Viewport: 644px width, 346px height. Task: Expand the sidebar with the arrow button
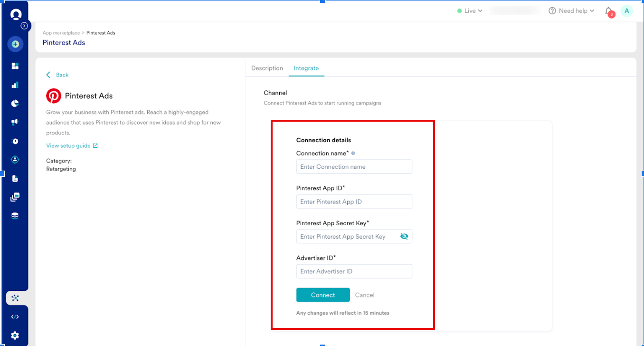coord(24,26)
